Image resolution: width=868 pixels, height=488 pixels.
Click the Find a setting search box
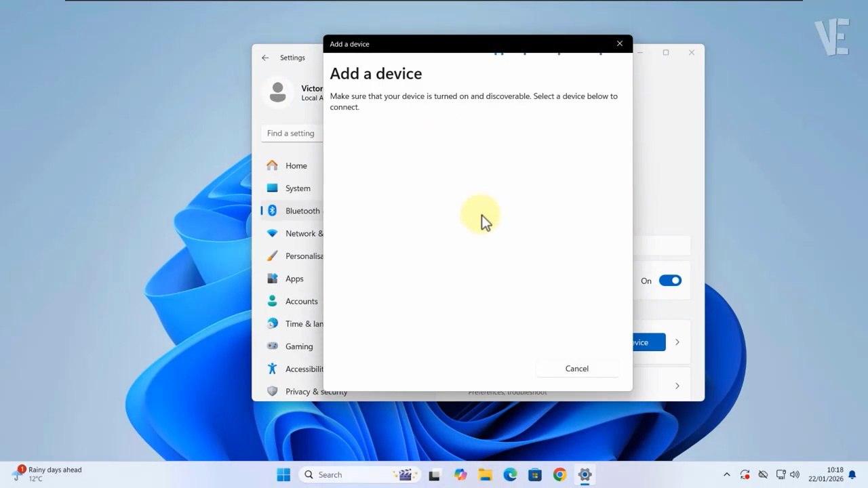pos(292,134)
